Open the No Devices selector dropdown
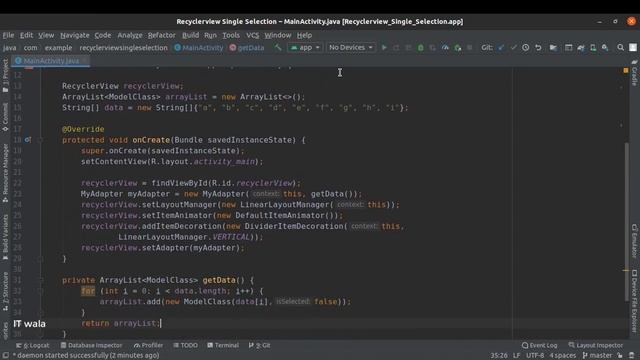Viewport: 640px width, 360px height. [x=350, y=47]
